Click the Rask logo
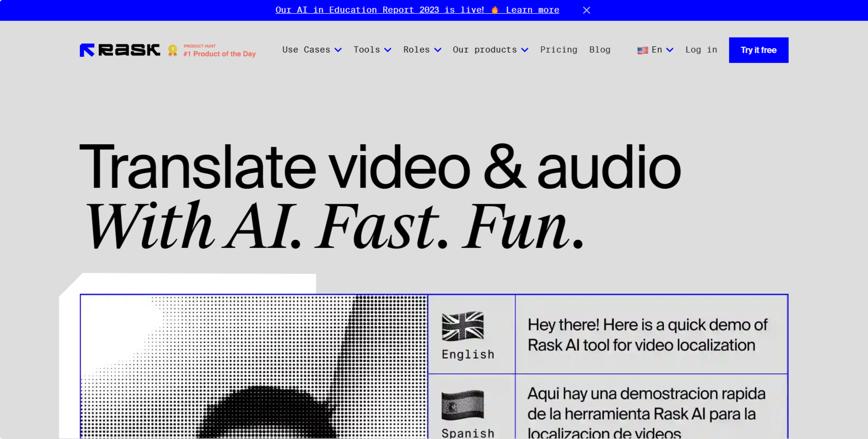Screen dimensions: 868x439 tap(120, 50)
